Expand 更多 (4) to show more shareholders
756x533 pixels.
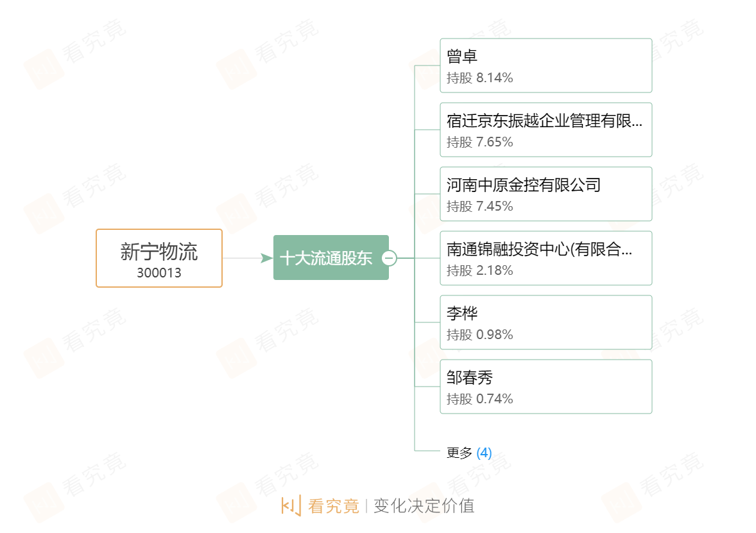click(469, 453)
